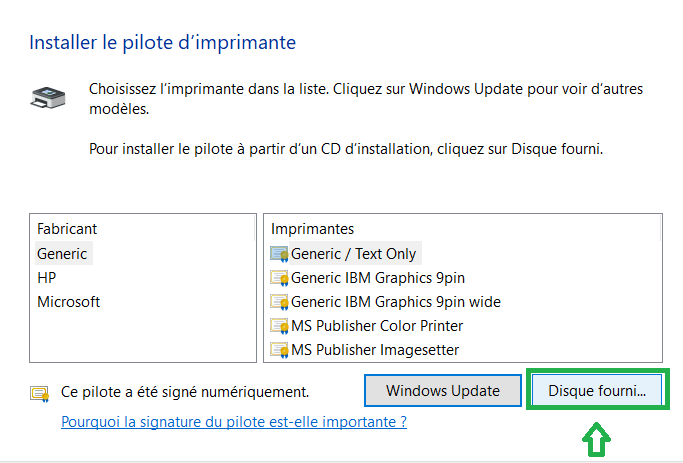Choose Microsoft in the manufacturer list
The width and height of the screenshot is (683, 463).
tap(69, 302)
